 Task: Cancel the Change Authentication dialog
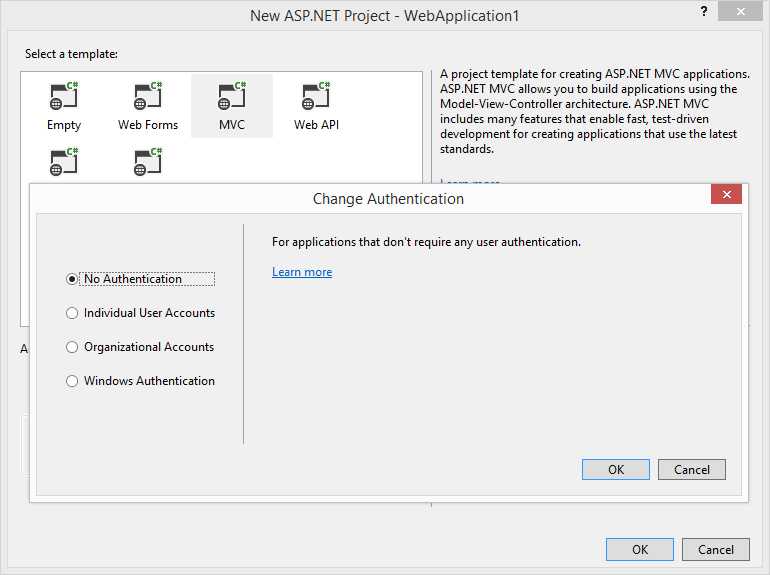tap(691, 469)
